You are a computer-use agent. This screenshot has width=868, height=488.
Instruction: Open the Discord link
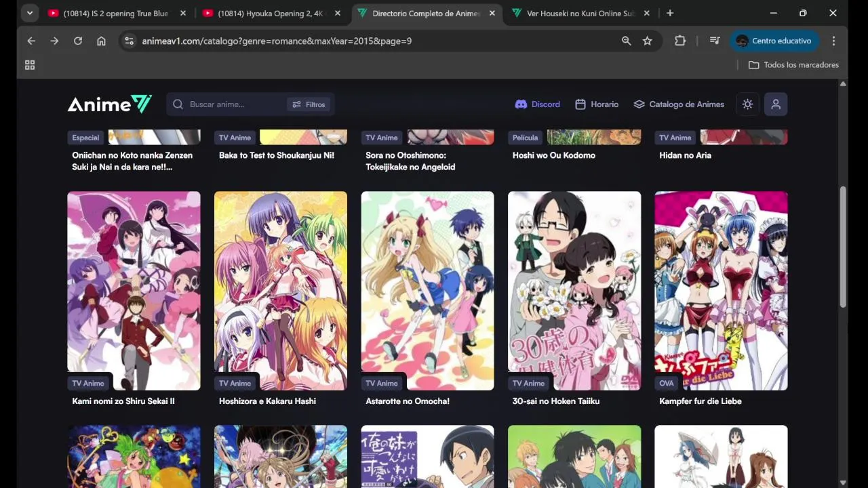(537, 104)
